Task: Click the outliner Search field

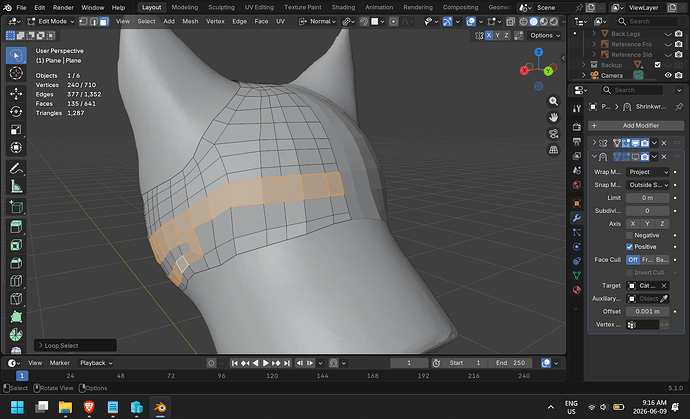Action: 647,21
